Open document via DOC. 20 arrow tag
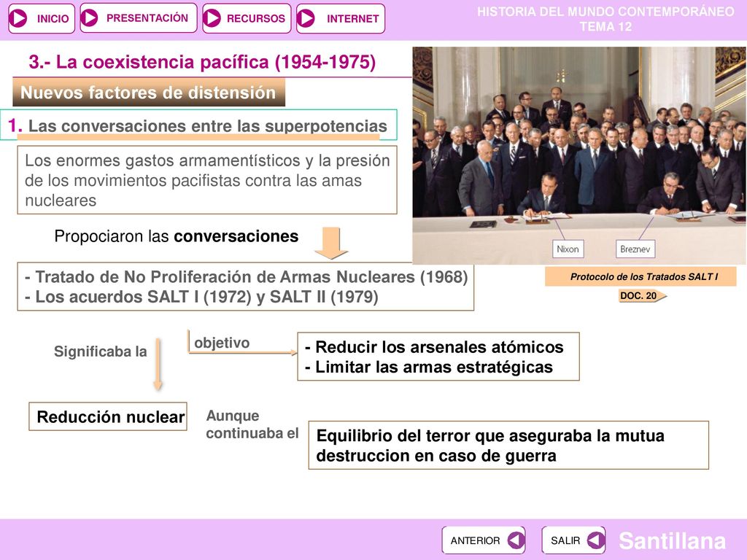 tap(643, 296)
